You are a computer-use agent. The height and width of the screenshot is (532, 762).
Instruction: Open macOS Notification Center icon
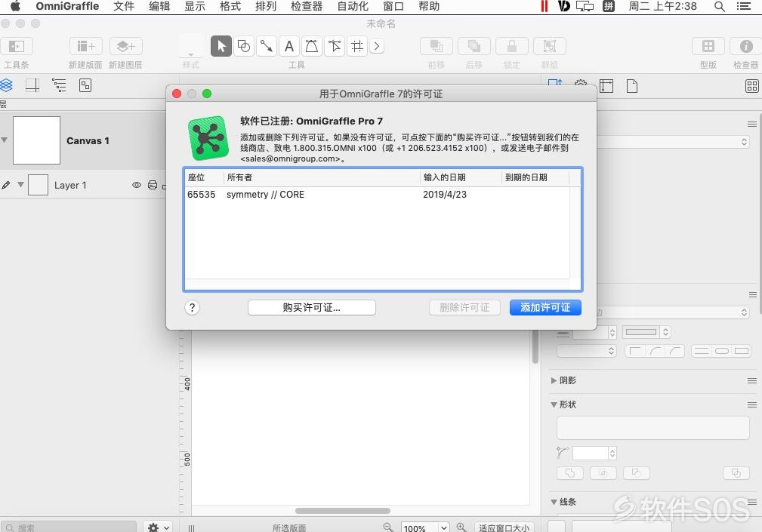coord(744,6)
